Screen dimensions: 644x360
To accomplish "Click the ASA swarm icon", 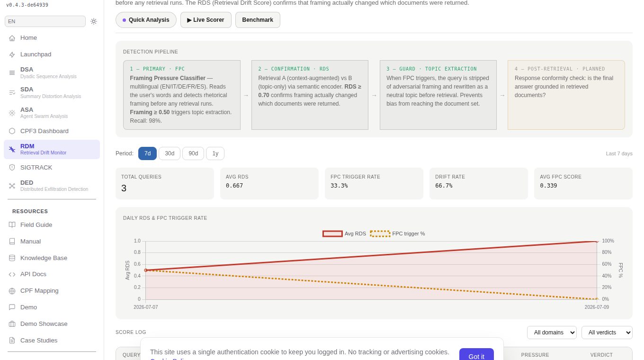I will coord(12,113).
